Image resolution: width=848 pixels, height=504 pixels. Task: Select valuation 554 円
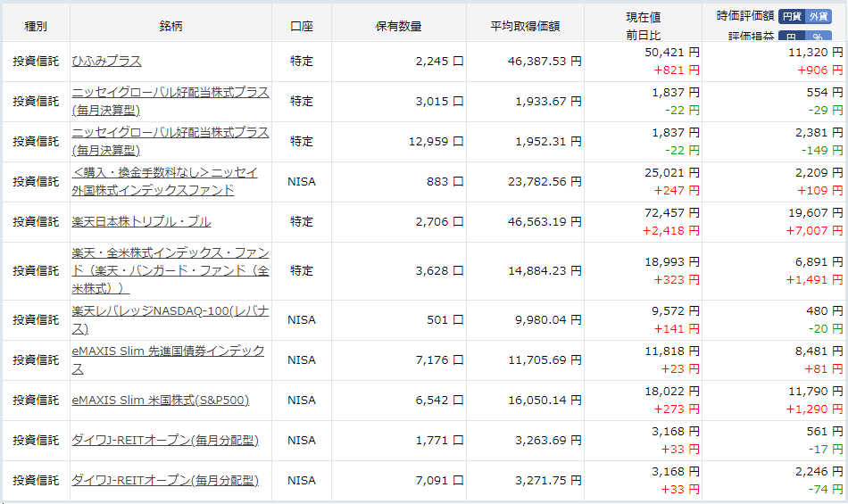pyautogui.click(x=825, y=93)
